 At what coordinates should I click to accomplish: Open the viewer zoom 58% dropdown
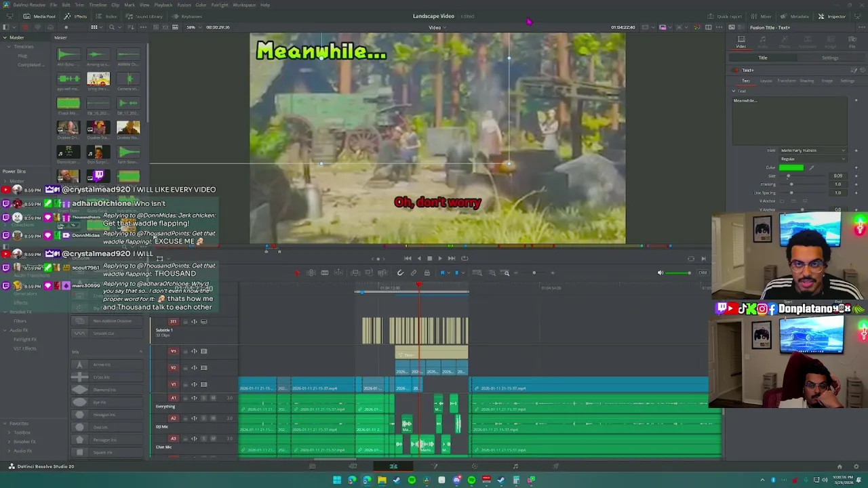point(193,27)
